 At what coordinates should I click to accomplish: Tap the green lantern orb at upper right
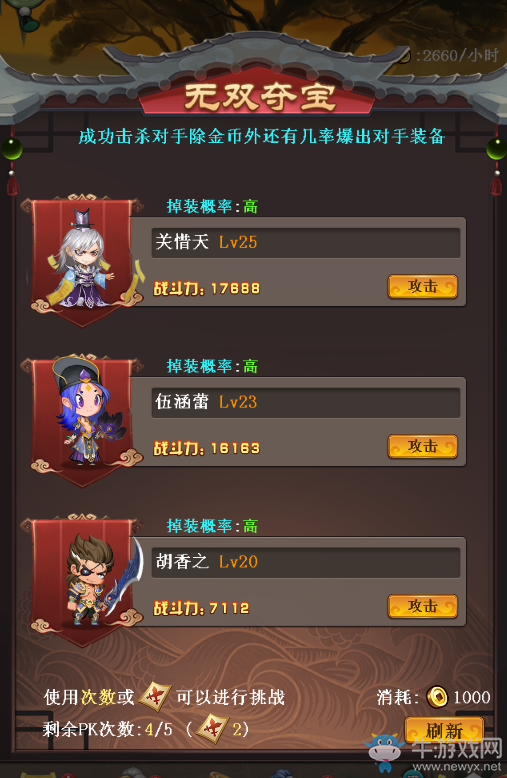(496, 148)
